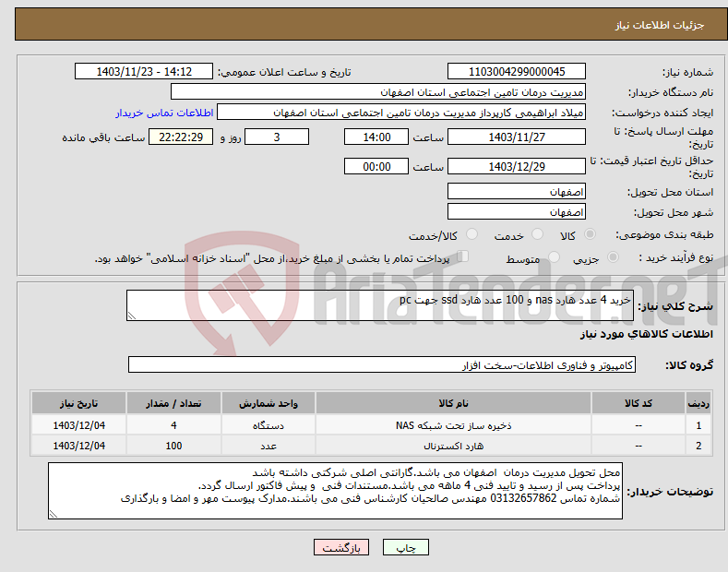The width and height of the screenshot is (728, 572).
Task: Select the خدمت radio button
Action: coord(537,234)
